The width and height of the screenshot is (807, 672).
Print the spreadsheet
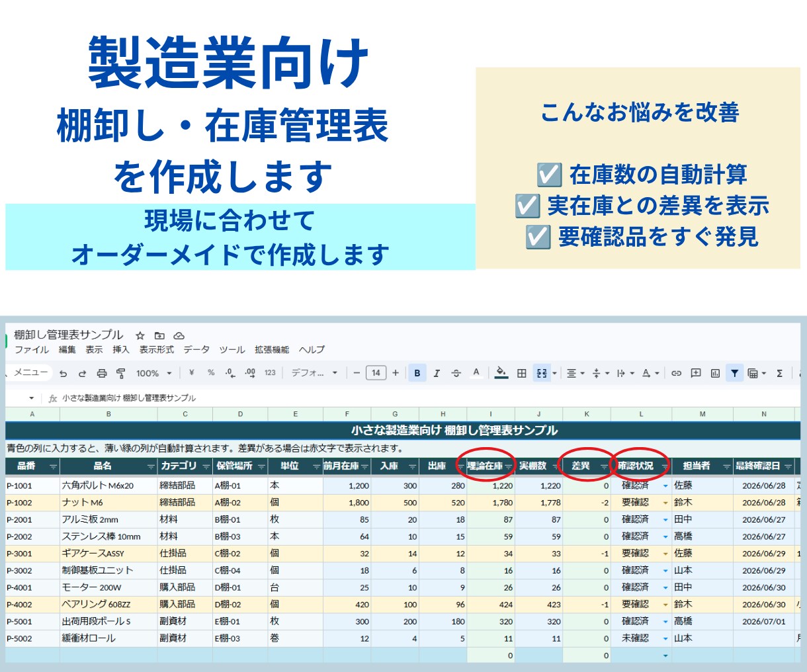click(x=101, y=373)
